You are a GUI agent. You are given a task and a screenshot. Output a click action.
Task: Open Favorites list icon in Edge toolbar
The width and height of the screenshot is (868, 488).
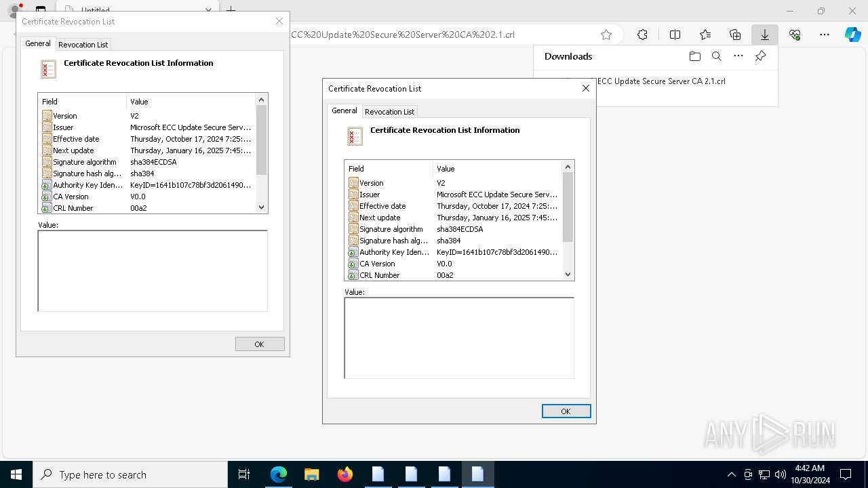click(x=705, y=35)
